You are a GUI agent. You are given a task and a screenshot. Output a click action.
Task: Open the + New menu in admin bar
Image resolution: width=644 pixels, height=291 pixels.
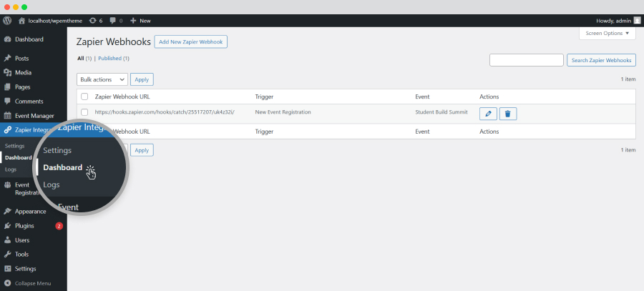click(140, 21)
